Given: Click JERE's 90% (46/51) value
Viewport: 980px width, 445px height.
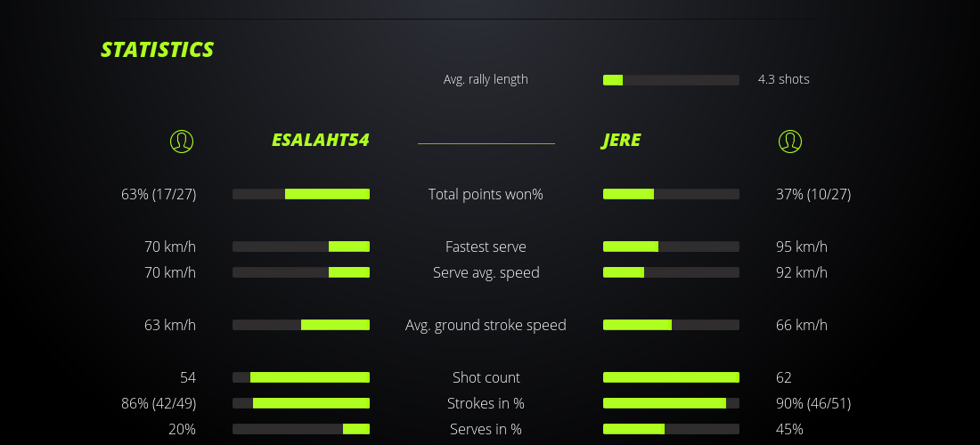Looking at the screenshot, I should 813,403.
